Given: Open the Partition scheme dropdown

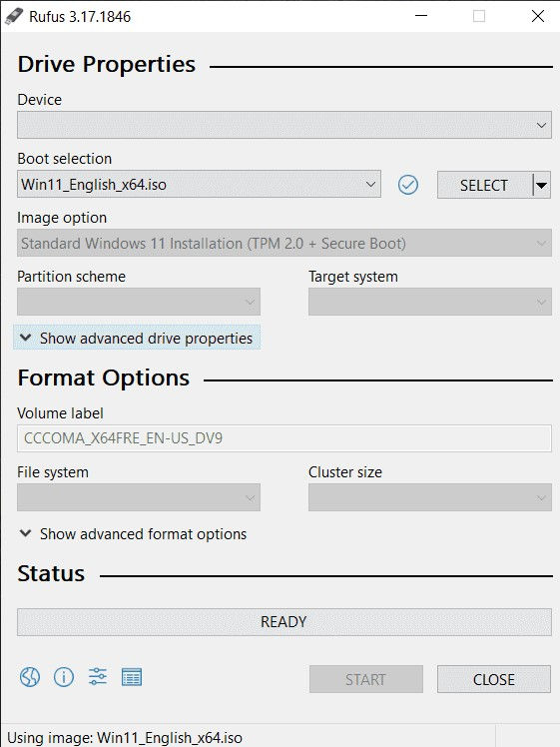Looking at the screenshot, I should (139, 302).
